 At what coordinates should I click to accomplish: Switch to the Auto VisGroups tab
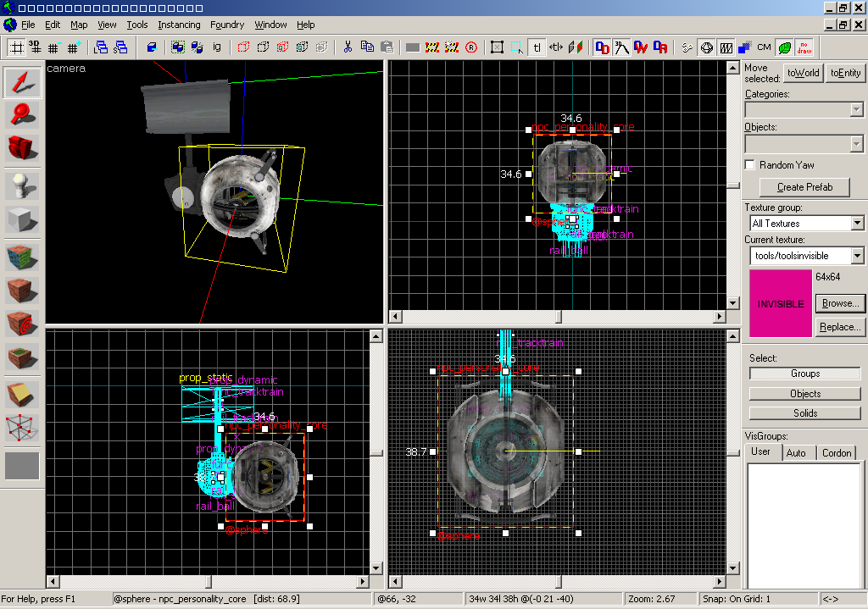(x=796, y=452)
